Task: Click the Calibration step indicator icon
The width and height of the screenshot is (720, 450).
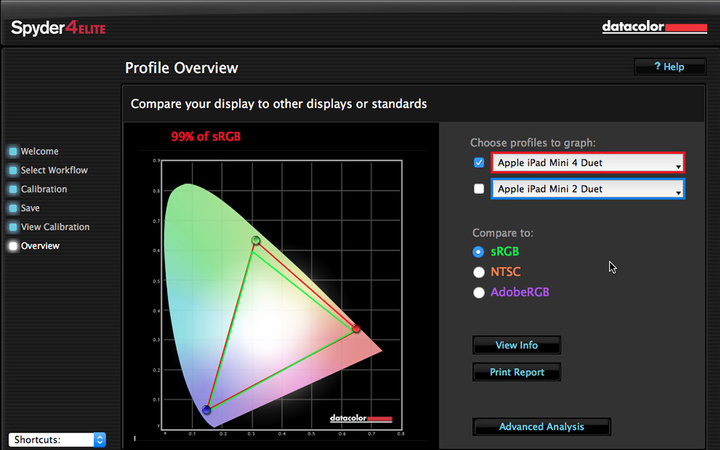Action: click(x=13, y=190)
